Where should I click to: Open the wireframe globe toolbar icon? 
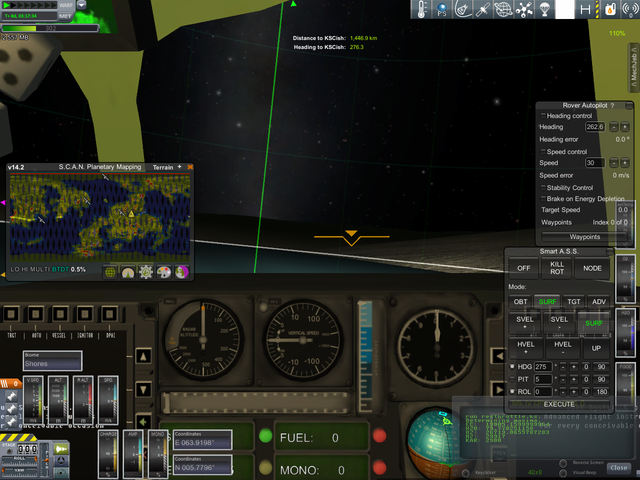(x=503, y=9)
